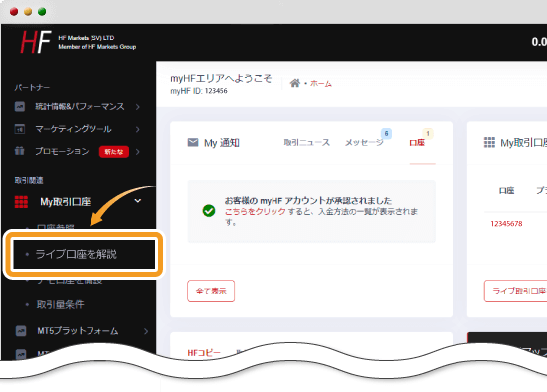The width and height of the screenshot is (547, 392).
Task: Switch to 口座 notifications tab
Action: 417,142
